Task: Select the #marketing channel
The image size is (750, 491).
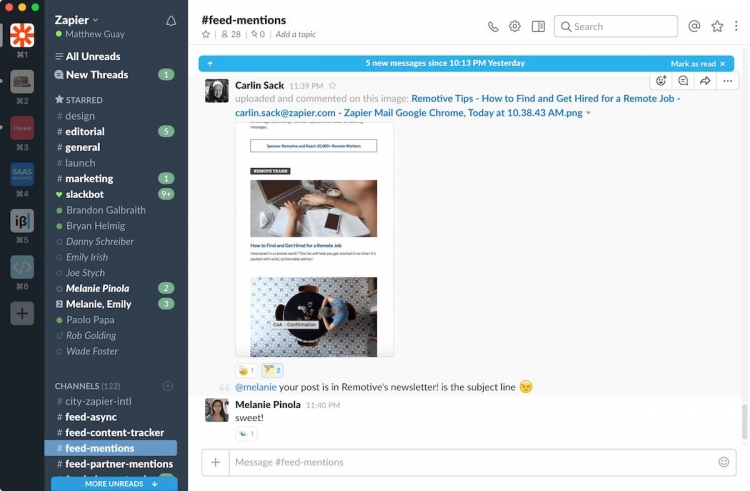Action: [88, 179]
